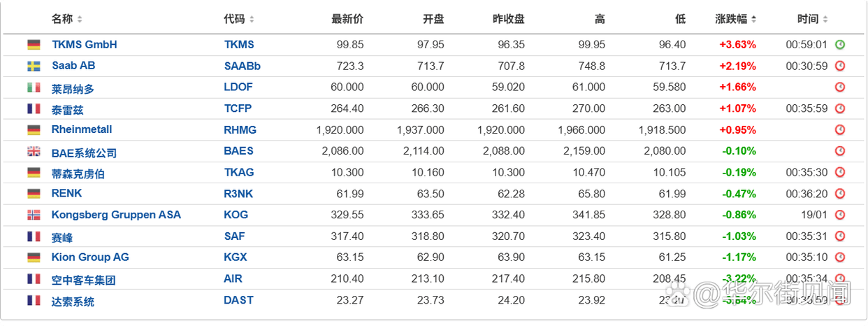Sort the table by 名称 column
This screenshot has height=326, width=868.
point(67,19)
